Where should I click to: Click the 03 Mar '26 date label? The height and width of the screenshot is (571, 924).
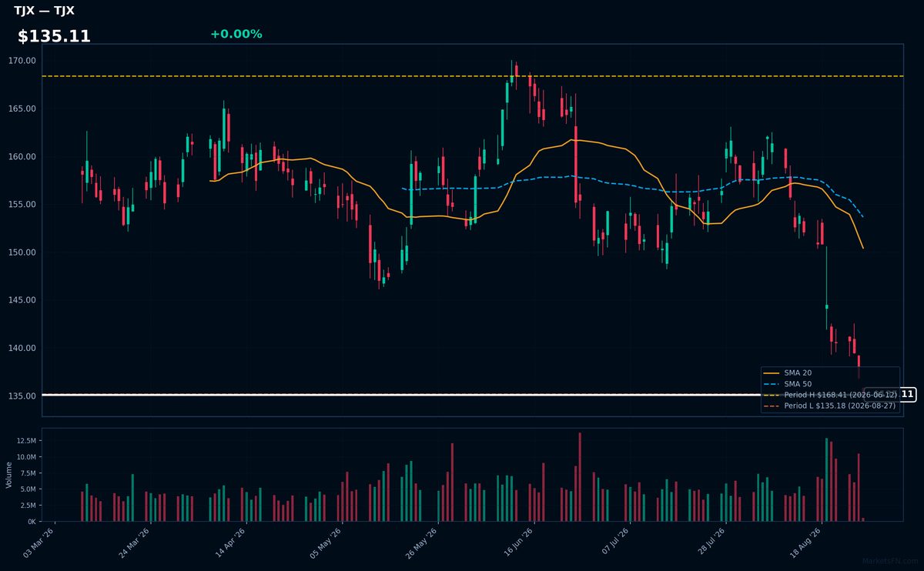click(39, 543)
